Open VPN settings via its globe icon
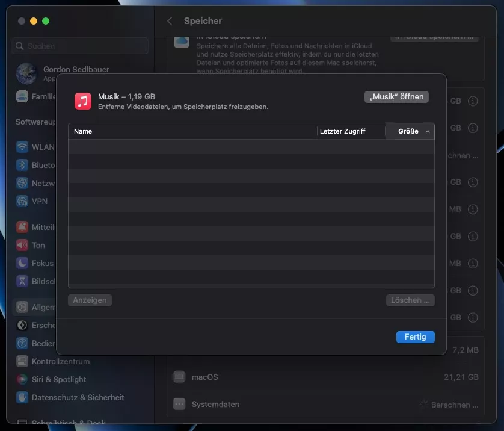Viewport: 504px width, 431px height. (x=22, y=201)
